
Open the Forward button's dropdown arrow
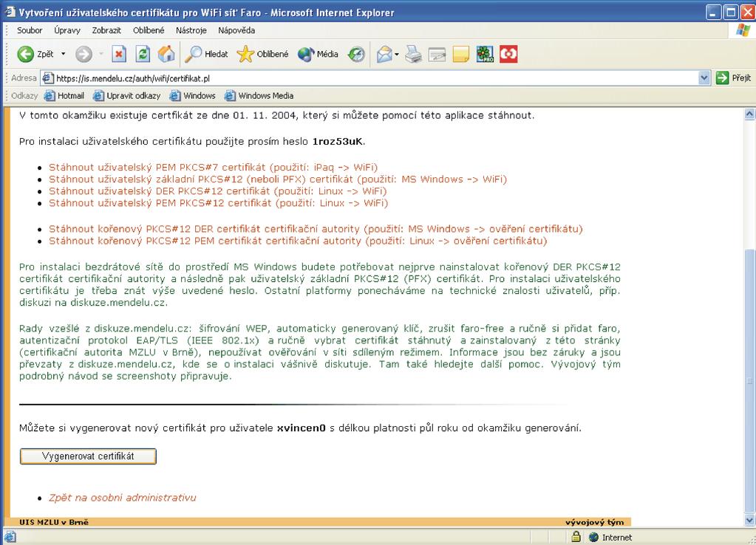coord(101,54)
